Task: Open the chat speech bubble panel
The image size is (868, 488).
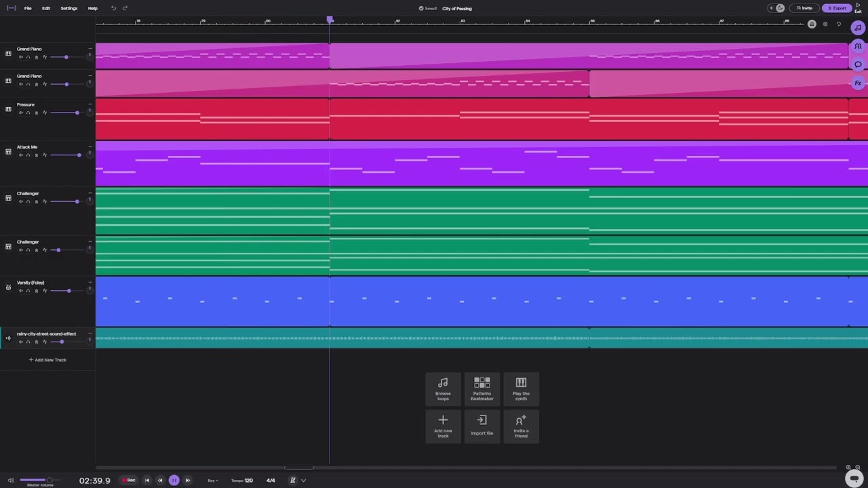Action: [x=858, y=65]
